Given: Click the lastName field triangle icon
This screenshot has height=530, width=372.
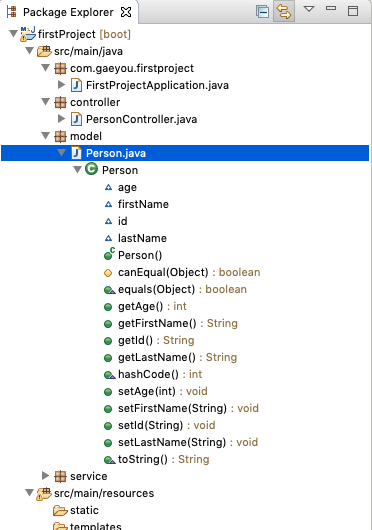Looking at the screenshot, I should [x=108, y=238].
